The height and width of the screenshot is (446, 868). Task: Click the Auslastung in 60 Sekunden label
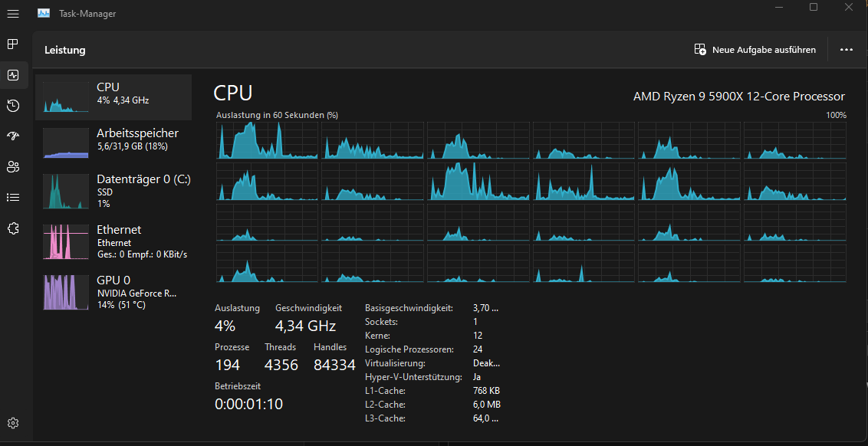click(277, 115)
